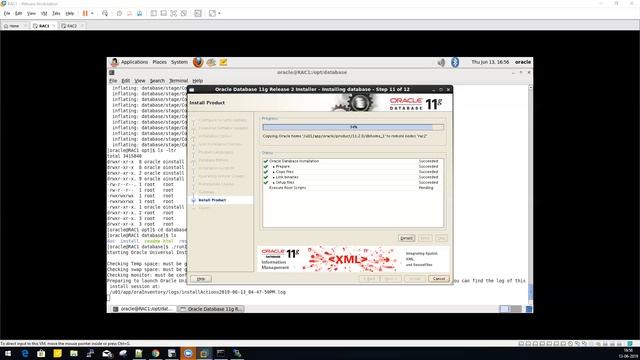The height and width of the screenshot is (360, 640).
Task: Click the Link binaries status row
Action: coord(352,177)
